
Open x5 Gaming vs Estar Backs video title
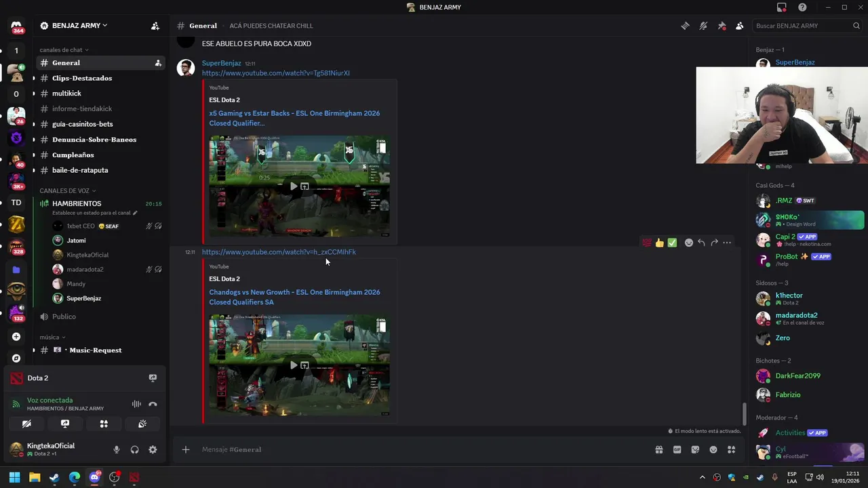294,118
